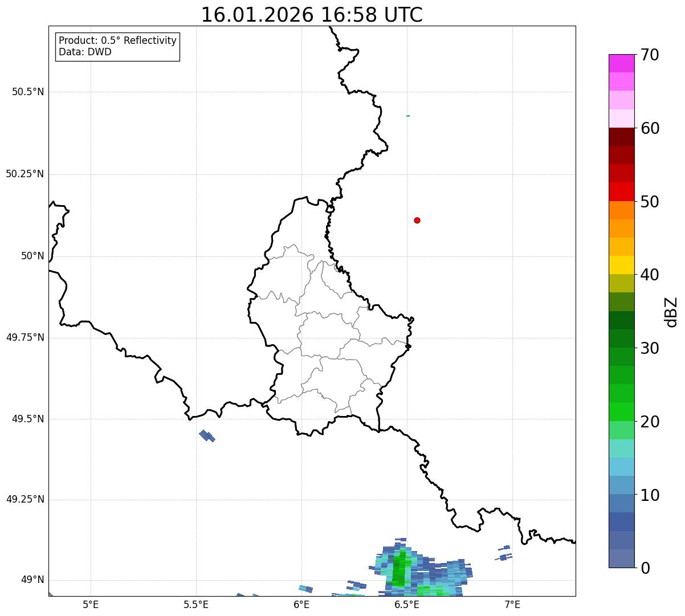Click the 50.25°N latitude label
This screenshot has width=685, height=616.
click(25, 174)
